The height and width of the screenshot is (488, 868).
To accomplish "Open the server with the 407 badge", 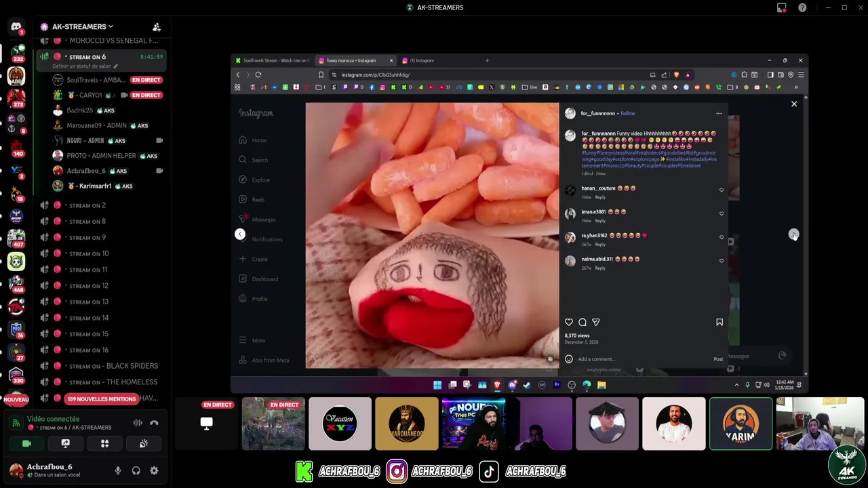I will 16,239.
